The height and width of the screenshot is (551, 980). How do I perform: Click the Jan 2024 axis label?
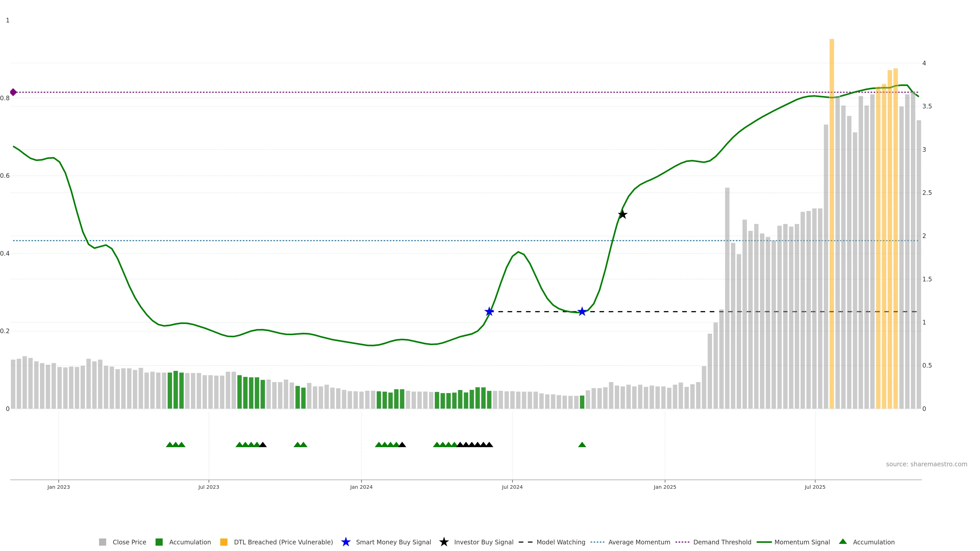coord(361,487)
